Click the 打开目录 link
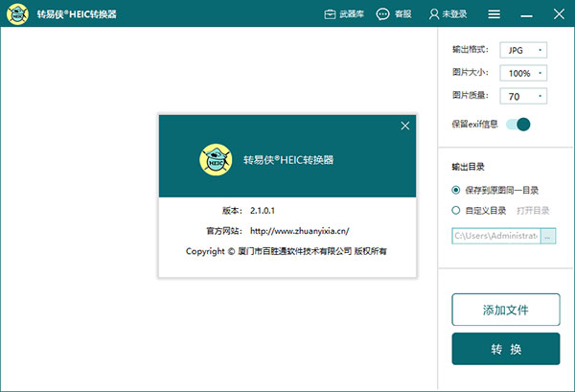The height and width of the screenshot is (392, 575). pos(533,211)
